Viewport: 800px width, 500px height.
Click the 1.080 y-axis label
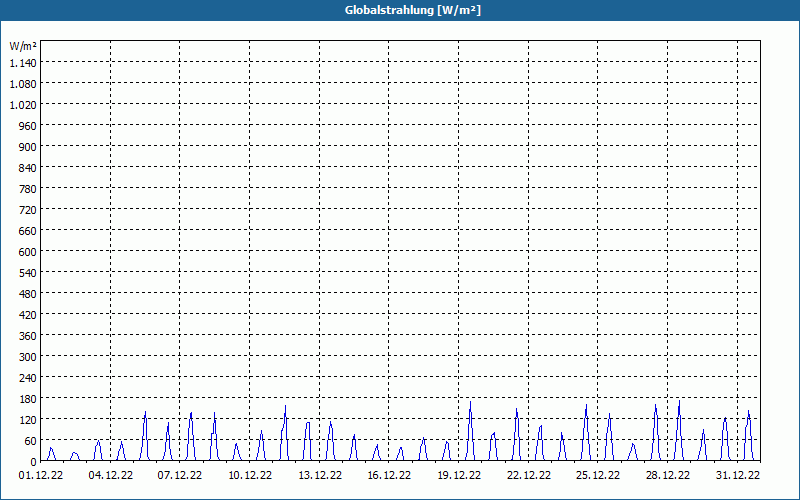point(23,84)
